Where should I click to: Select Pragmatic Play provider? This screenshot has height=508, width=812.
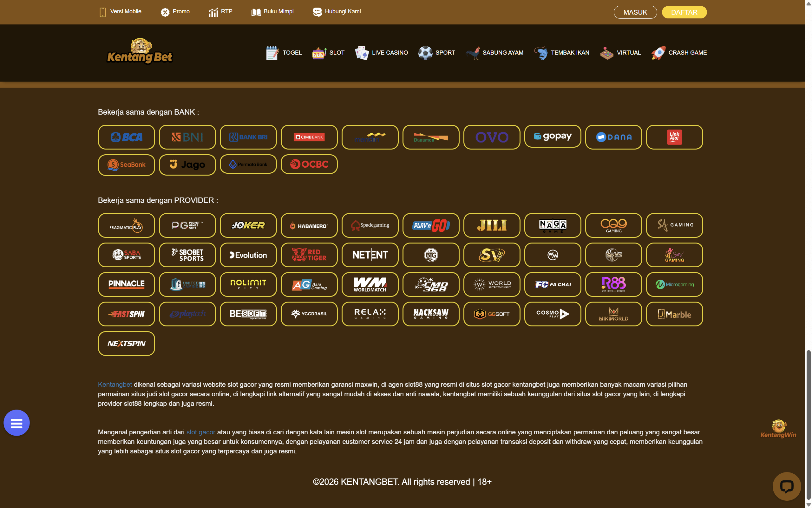(x=127, y=225)
